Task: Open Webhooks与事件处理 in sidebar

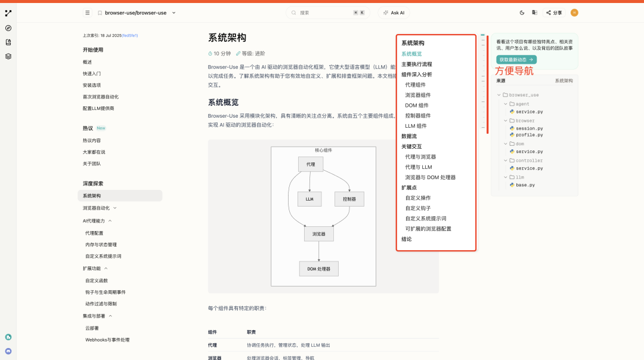Action: click(107, 340)
